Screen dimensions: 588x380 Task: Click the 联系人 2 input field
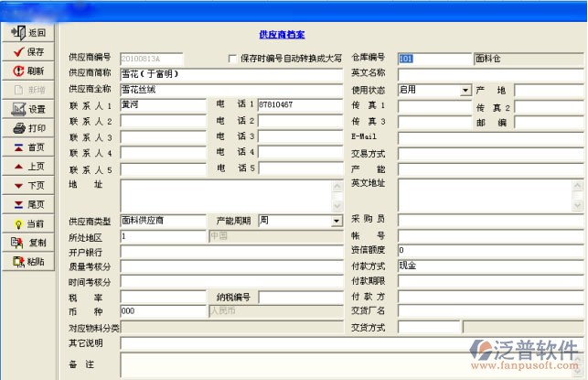click(163, 121)
